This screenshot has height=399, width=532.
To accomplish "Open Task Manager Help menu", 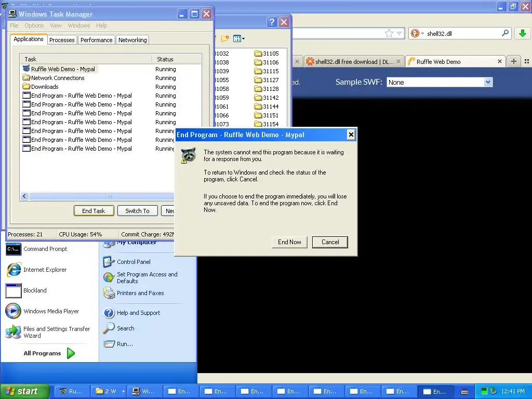I will click(101, 25).
